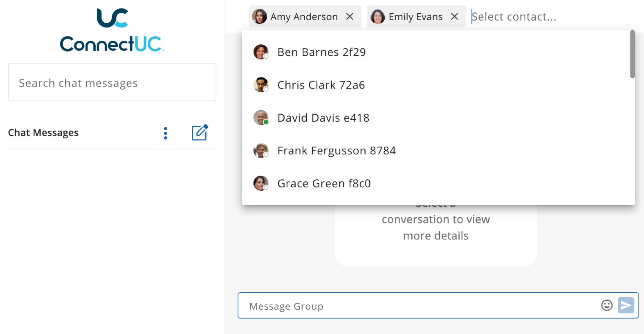The image size is (644, 334).
Task: Pick Frank Fergusson 8784 contact
Action: tap(438, 151)
